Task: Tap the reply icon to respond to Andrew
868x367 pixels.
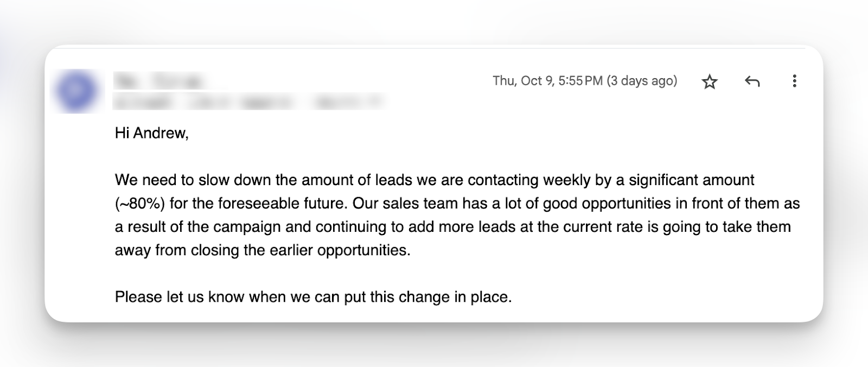Action: (x=753, y=81)
